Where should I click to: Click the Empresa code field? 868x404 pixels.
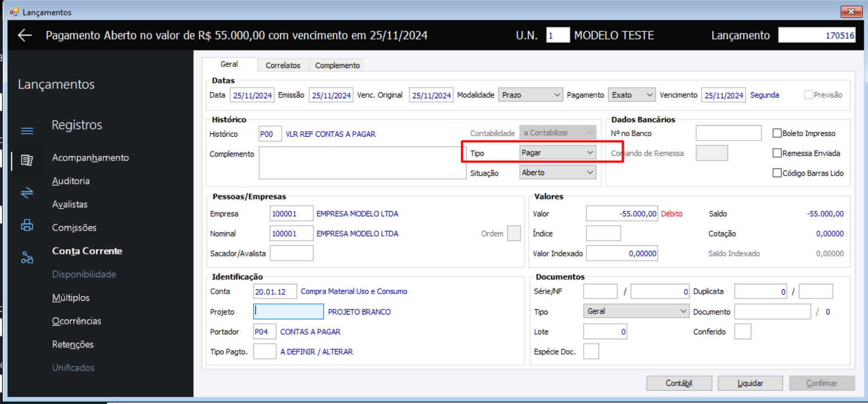click(292, 214)
